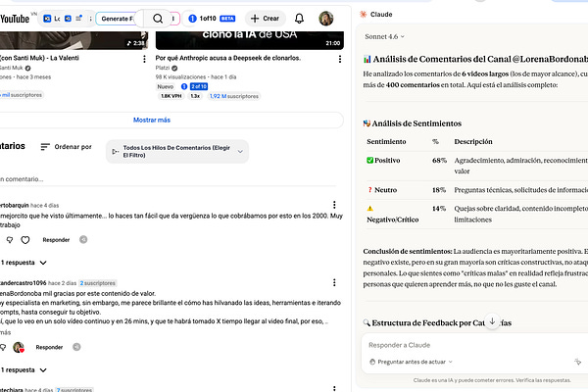Dislike rtobarquin's comment

[x=10, y=240]
